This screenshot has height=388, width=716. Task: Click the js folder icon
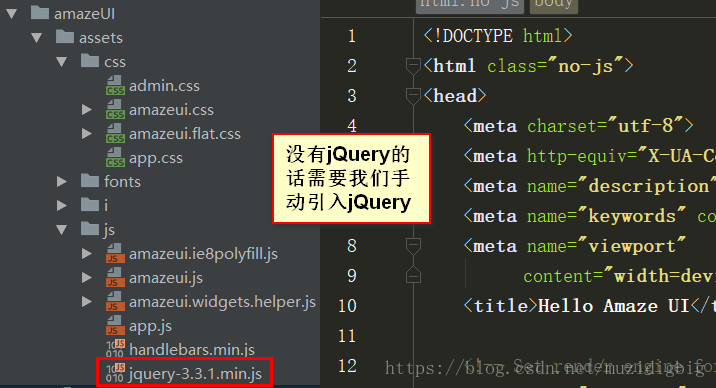tap(90, 228)
